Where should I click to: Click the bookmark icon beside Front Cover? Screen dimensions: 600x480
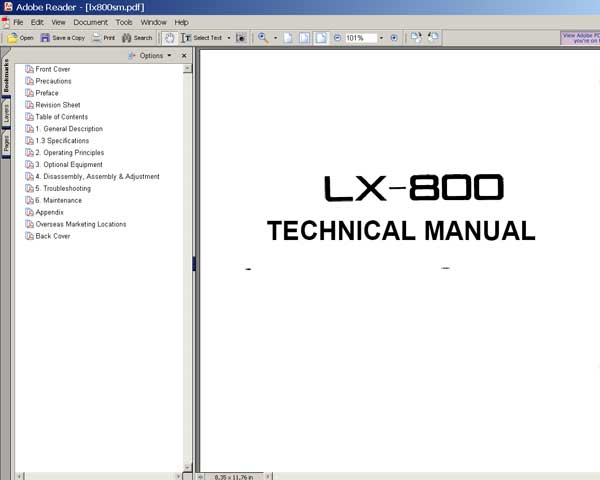[29, 69]
